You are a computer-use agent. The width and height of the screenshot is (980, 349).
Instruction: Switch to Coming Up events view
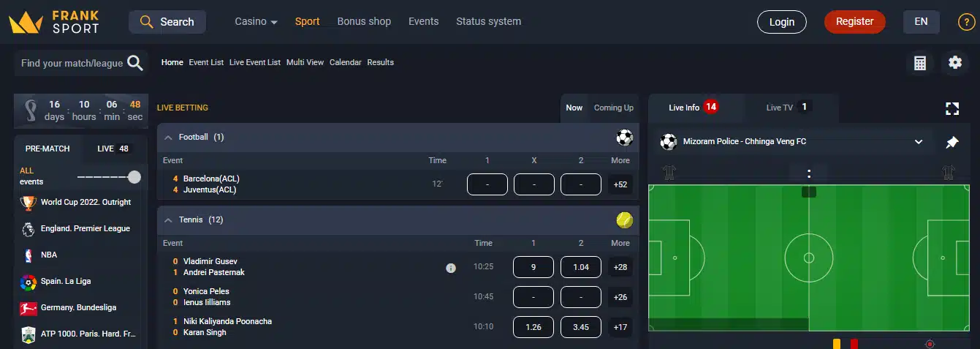tap(613, 108)
